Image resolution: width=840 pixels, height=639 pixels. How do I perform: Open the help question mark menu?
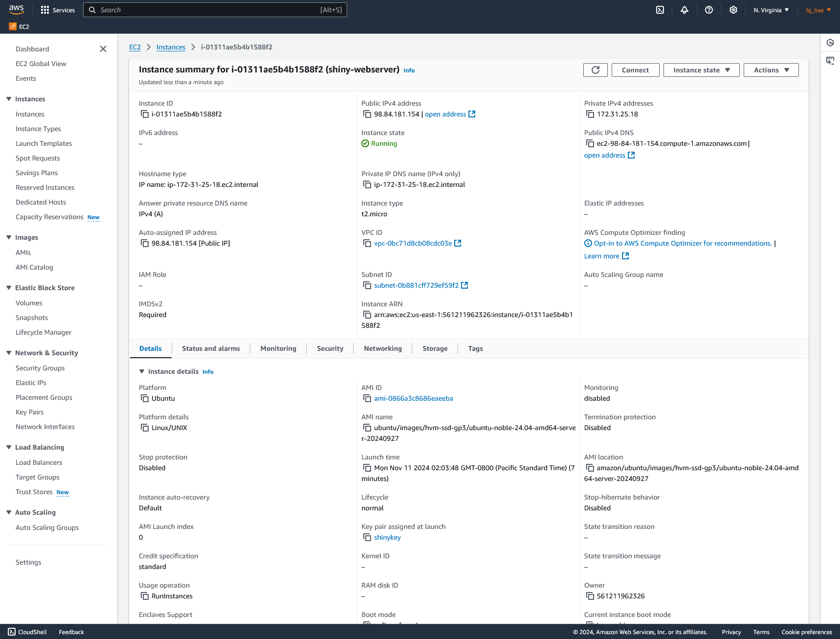pos(708,10)
